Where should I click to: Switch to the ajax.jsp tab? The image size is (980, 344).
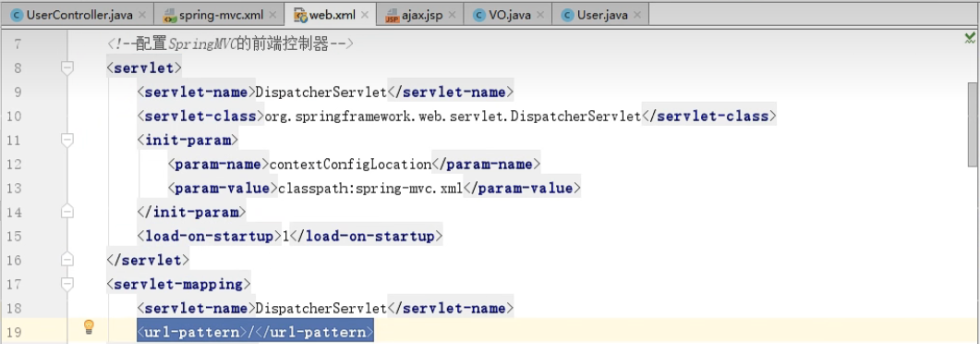[x=420, y=15]
